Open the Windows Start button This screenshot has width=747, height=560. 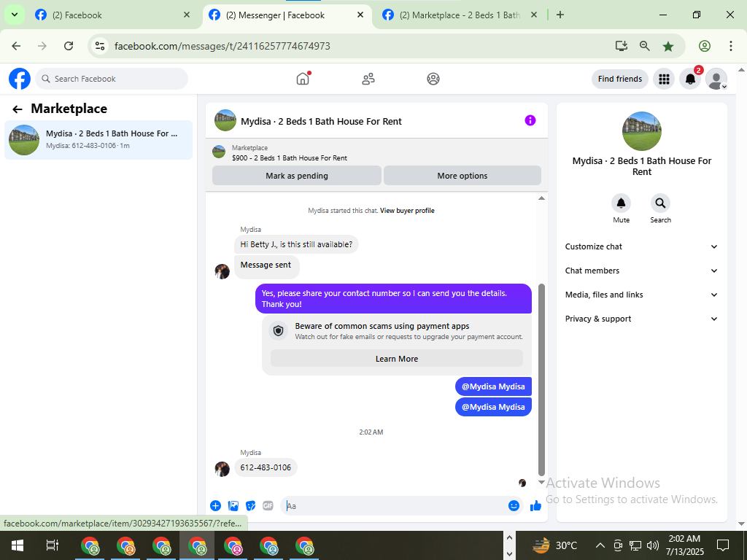pos(18,545)
